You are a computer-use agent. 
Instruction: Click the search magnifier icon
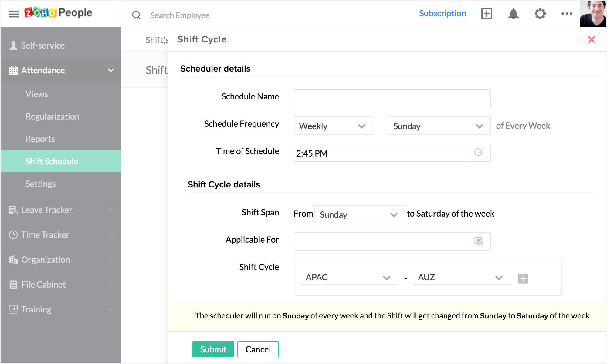click(137, 15)
